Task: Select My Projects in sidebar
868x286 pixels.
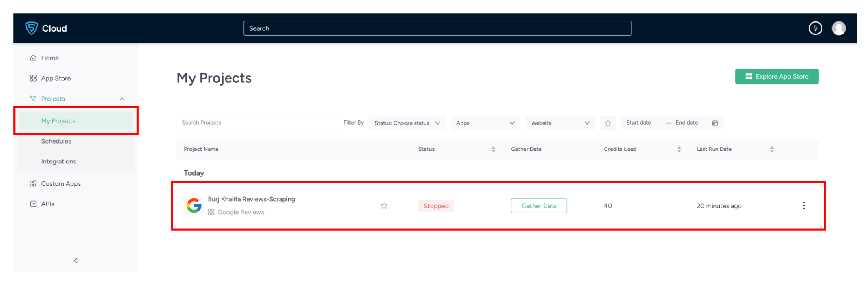Action: coord(76,121)
